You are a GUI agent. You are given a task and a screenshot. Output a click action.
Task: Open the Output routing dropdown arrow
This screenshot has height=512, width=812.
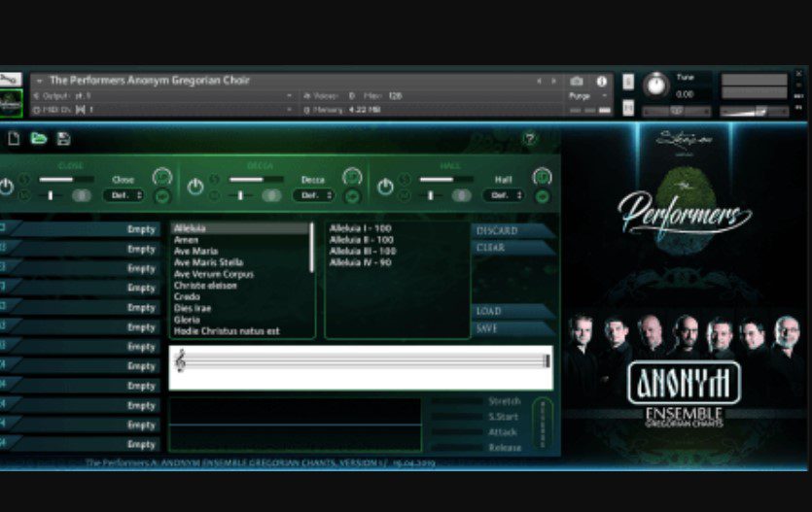[289, 95]
